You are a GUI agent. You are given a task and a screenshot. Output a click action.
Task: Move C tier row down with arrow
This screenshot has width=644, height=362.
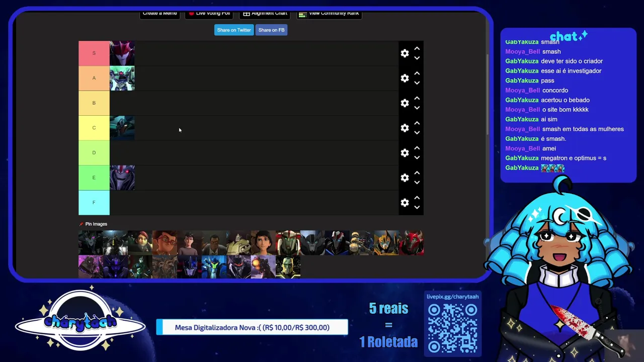point(417,133)
